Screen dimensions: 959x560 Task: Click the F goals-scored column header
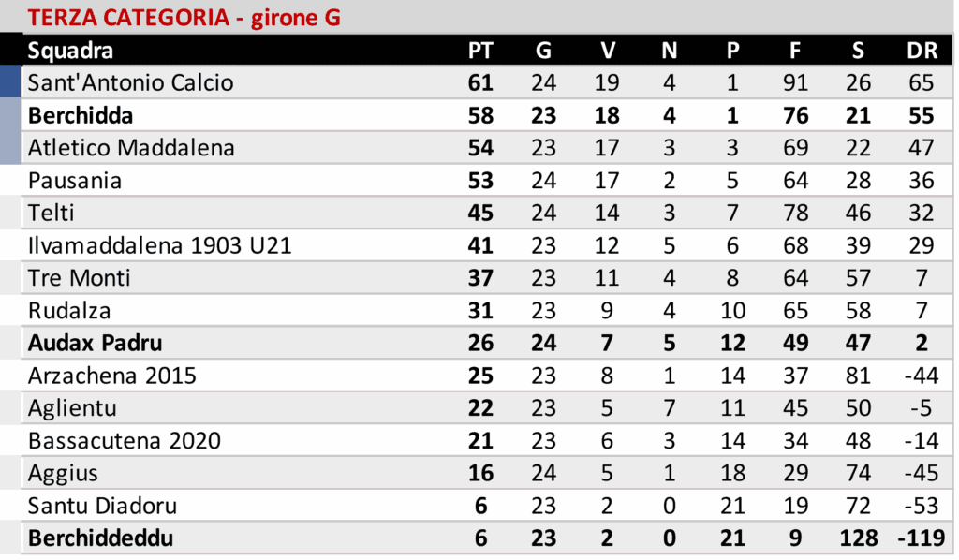click(795, 51)
